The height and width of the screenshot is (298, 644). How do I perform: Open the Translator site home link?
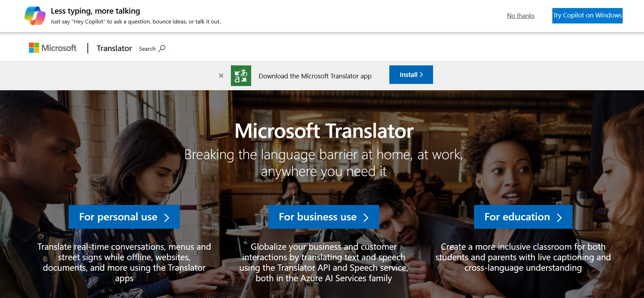point(114,48)
